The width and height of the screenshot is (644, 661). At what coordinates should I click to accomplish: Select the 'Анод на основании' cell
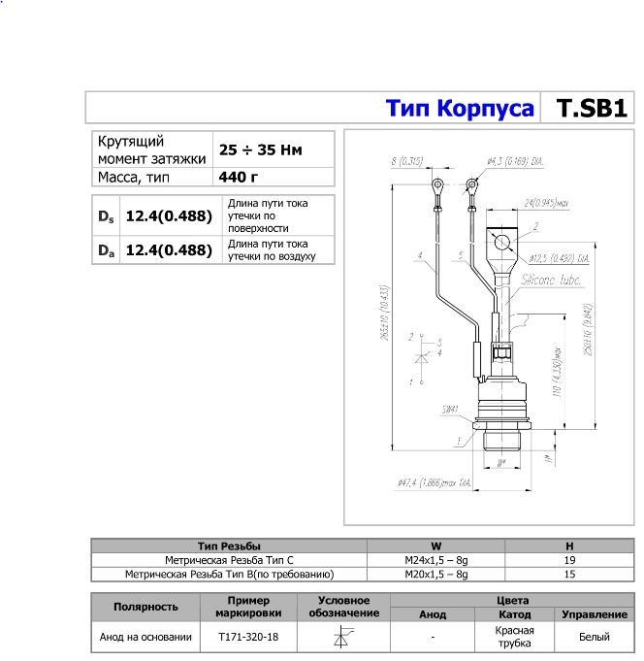pyautogui.click(x=145, y=637)
